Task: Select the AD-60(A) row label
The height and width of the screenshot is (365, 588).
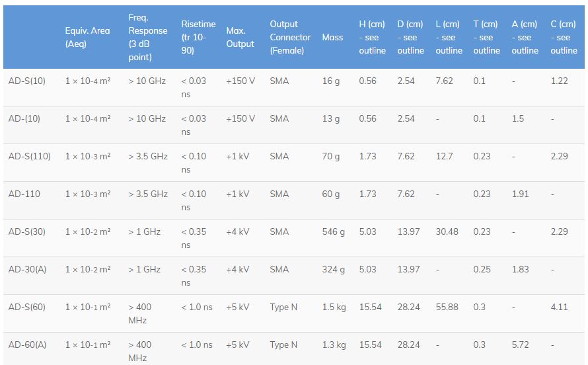Action: pyautogui.click(x=27, y=345)
